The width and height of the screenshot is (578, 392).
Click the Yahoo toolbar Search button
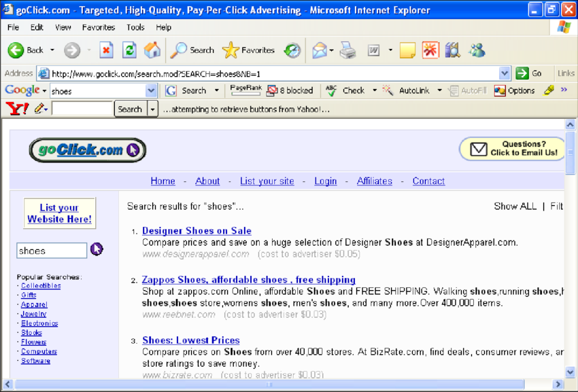(x=130, y=109)
